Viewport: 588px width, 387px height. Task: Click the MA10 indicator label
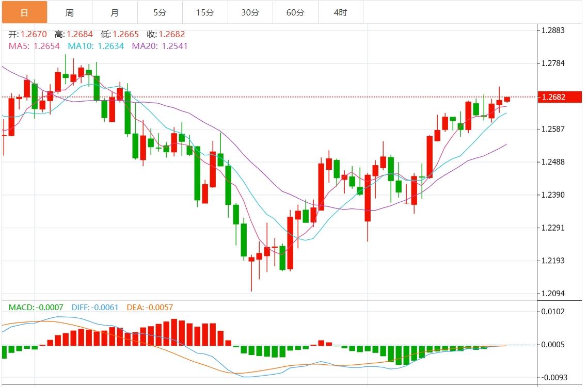96,46
